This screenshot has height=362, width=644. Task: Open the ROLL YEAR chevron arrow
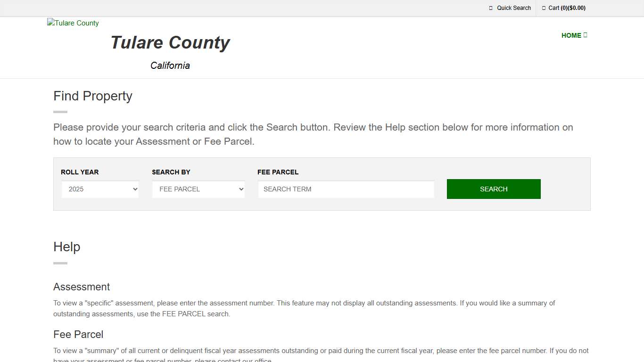click(x=135, y=189)
